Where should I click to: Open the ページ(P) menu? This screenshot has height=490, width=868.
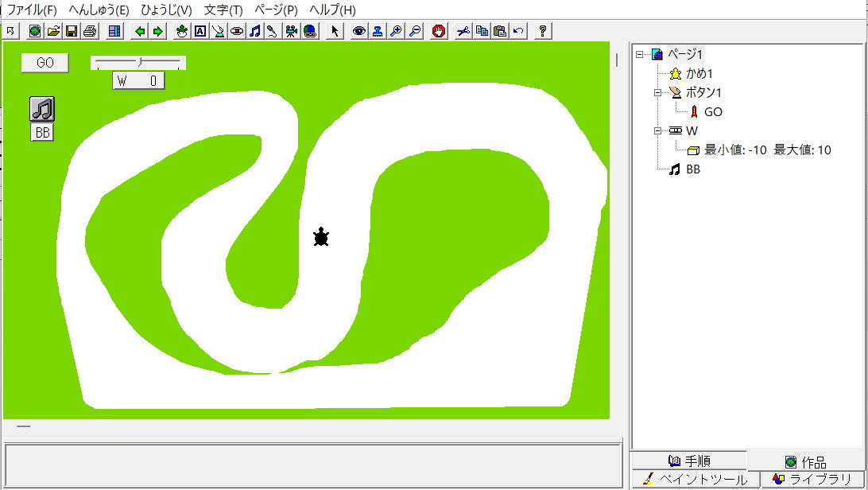(276, 10)
